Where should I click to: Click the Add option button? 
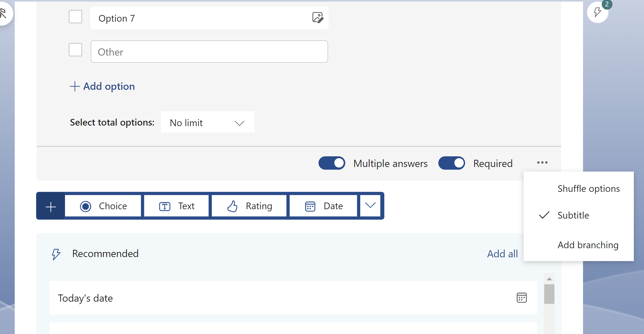[102, 86]
